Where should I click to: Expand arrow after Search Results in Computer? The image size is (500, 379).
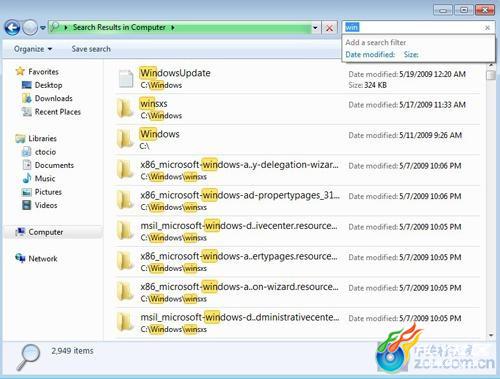tap(173, 27)
